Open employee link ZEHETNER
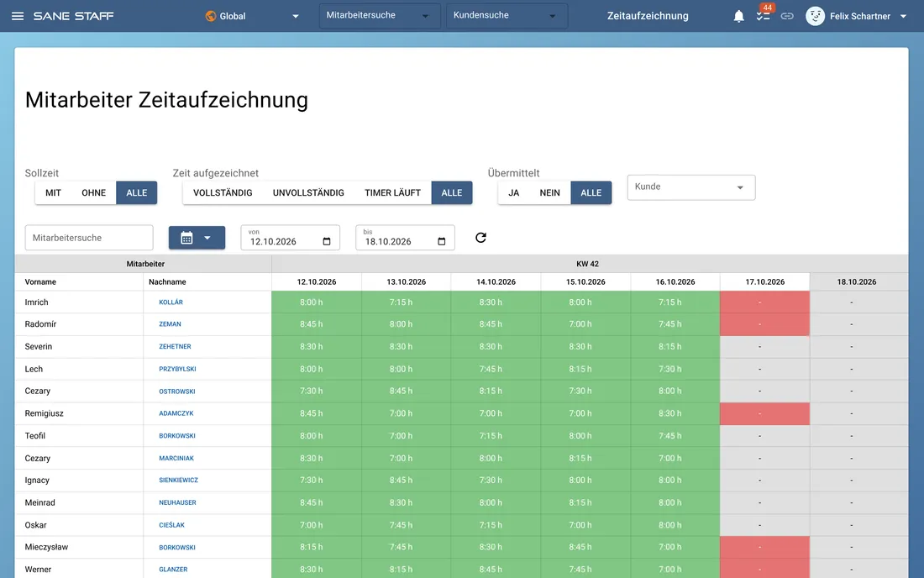This screenshot has width=924, height=578. click(x=175, y=346)
